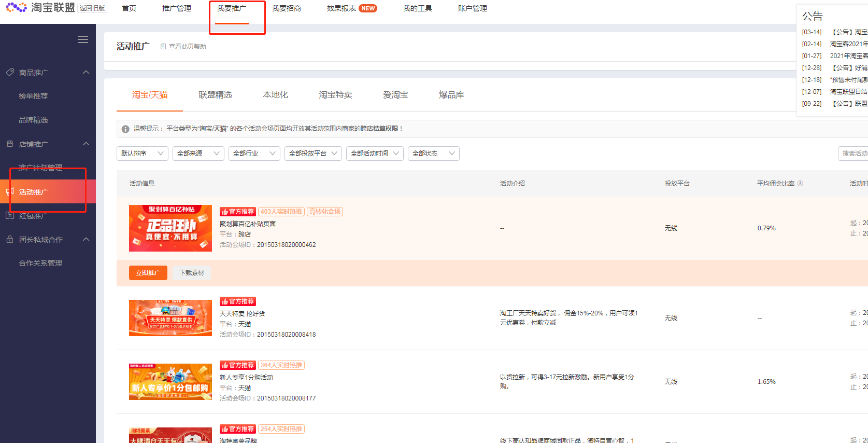Collapse the 团长私域合作 section chevron

click(86, 239)
